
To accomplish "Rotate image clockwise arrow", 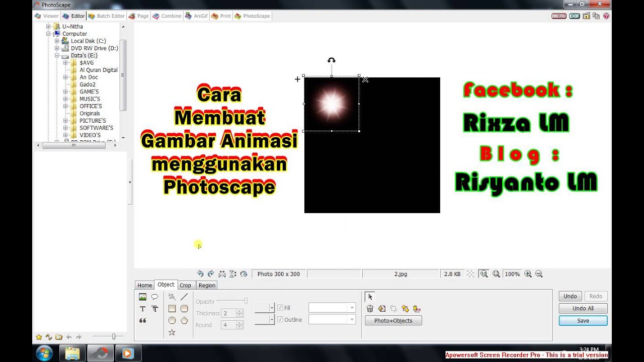I will click(x=211, y=274).
